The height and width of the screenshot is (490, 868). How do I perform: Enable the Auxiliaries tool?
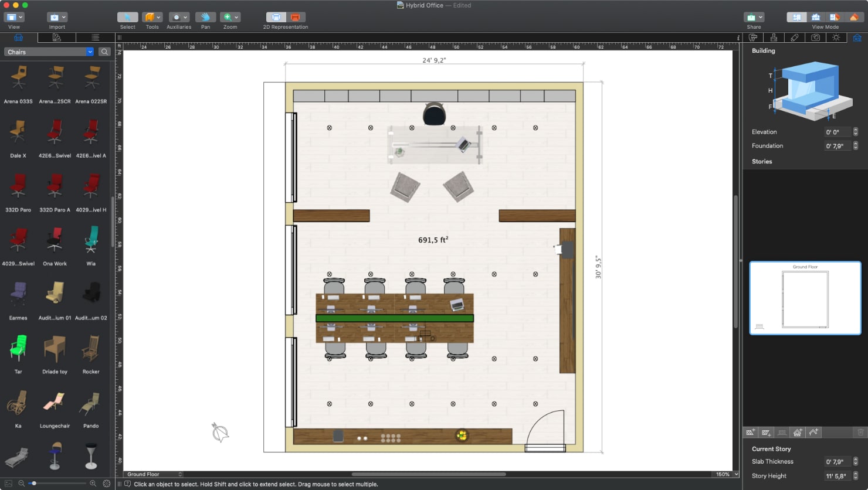(176, 17)
